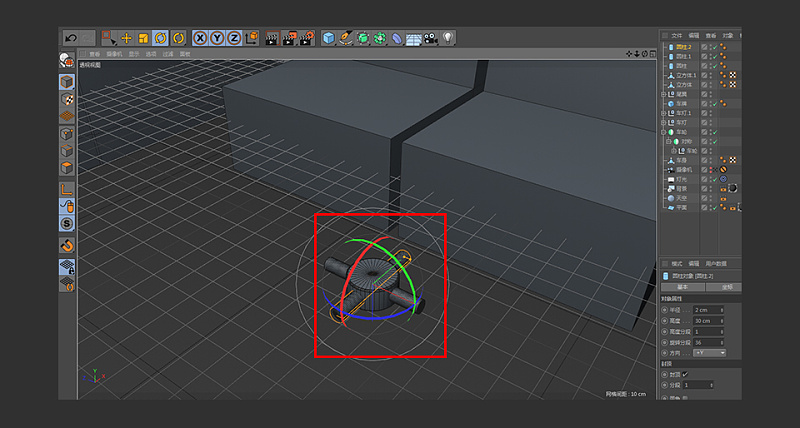Click Render to Picture Viewer icon
Viewport: 800px width, 428px height.
pos(289,38)
